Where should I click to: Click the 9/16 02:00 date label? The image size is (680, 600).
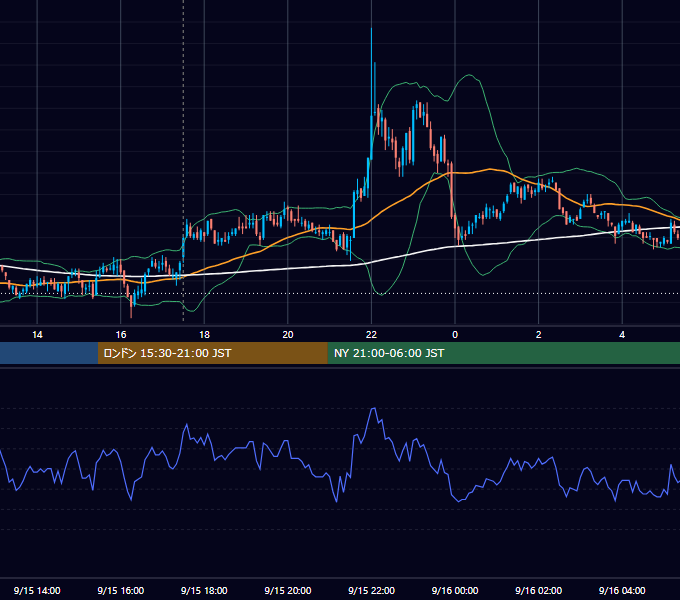click(538, 590)
